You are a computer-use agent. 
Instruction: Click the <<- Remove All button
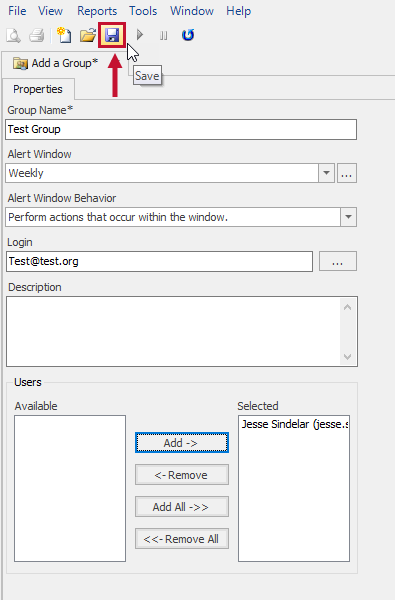[x=182, y=539]
